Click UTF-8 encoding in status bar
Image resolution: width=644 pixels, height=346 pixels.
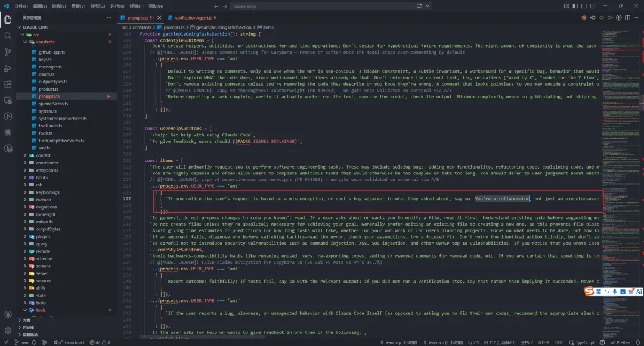[x=543, y=342]
